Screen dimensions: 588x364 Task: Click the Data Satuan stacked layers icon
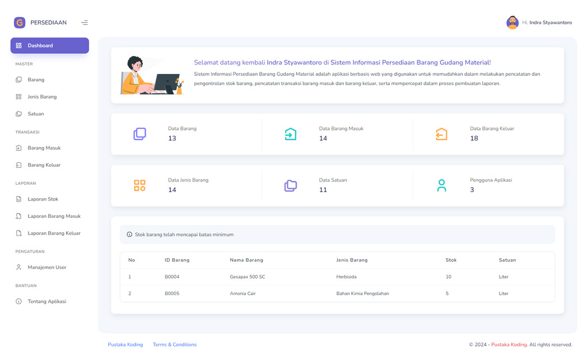(291, 185)
